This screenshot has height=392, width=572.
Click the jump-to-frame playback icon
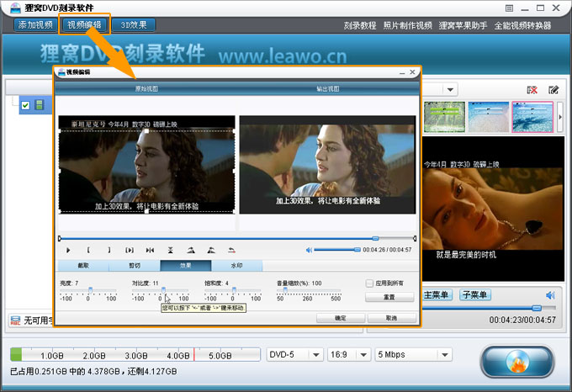150,250
